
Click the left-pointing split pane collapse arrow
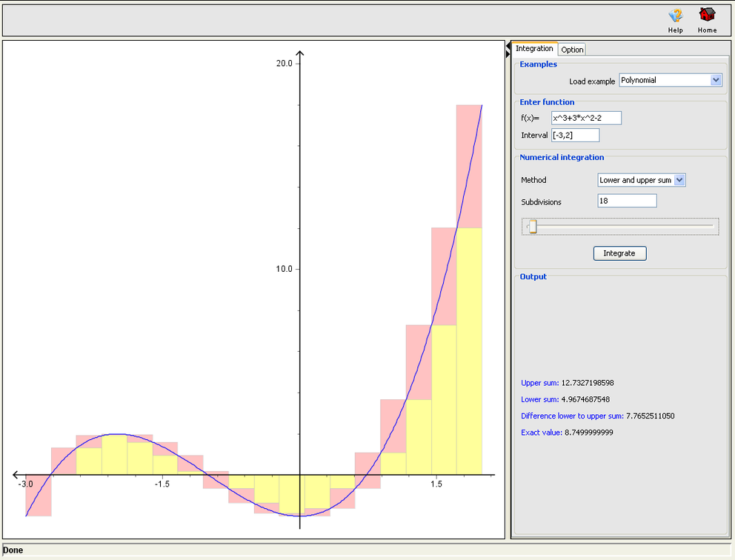508,47
